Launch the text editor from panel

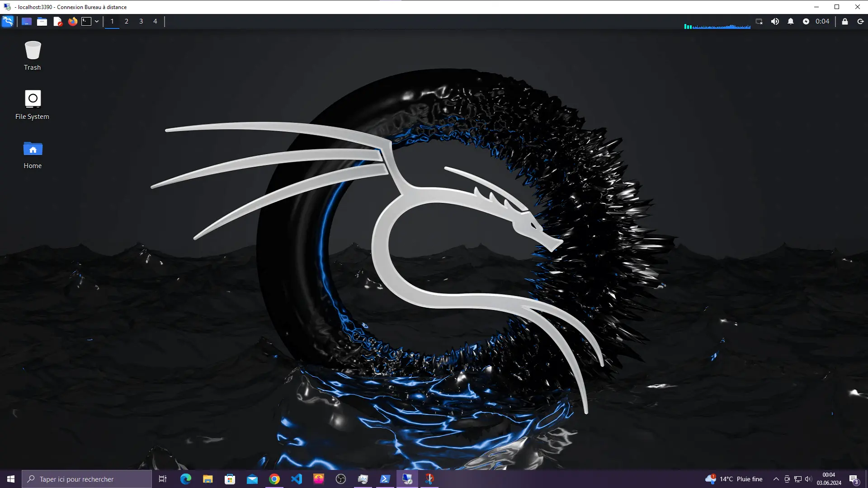(x=57, y=21)
